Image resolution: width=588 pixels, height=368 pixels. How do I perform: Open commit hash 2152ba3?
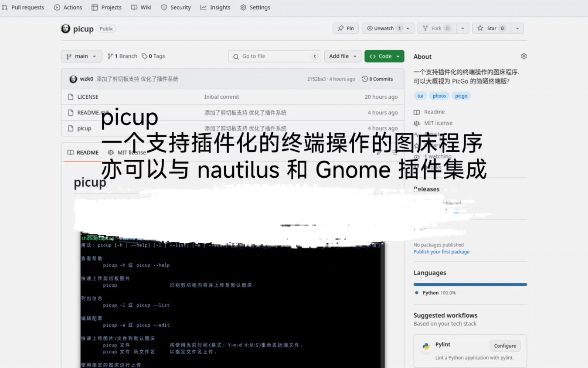[316, 79]
